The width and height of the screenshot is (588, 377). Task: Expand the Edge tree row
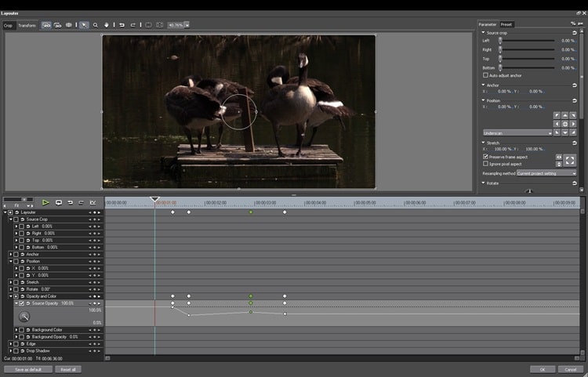(x=11, y=344)
